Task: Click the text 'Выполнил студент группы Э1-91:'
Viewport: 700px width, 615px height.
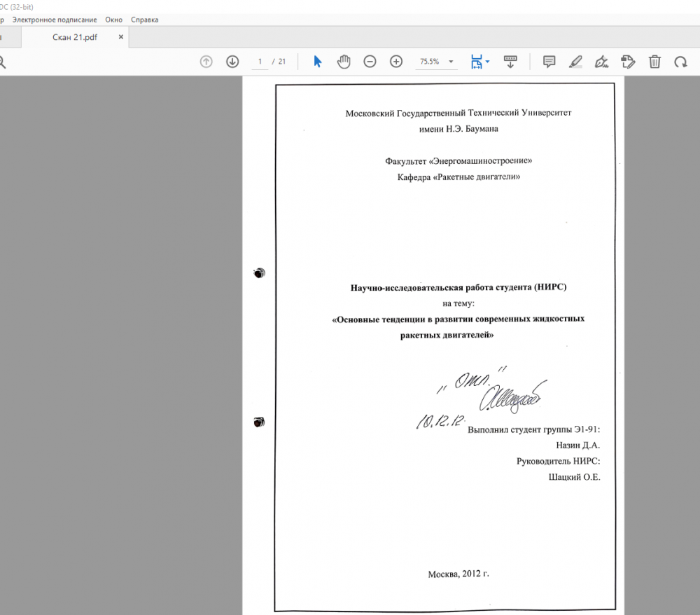Action: [x=533, y=429]
